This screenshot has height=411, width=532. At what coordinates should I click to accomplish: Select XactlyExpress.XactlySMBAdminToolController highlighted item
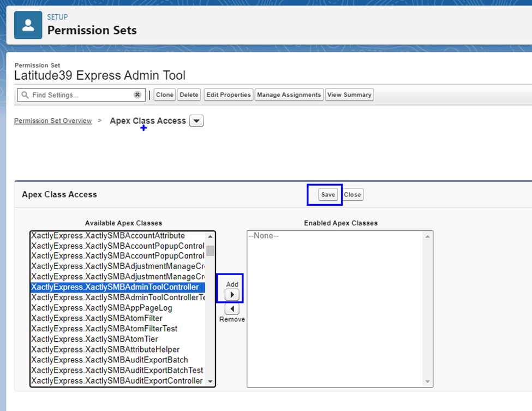click(x=118, y=287)
